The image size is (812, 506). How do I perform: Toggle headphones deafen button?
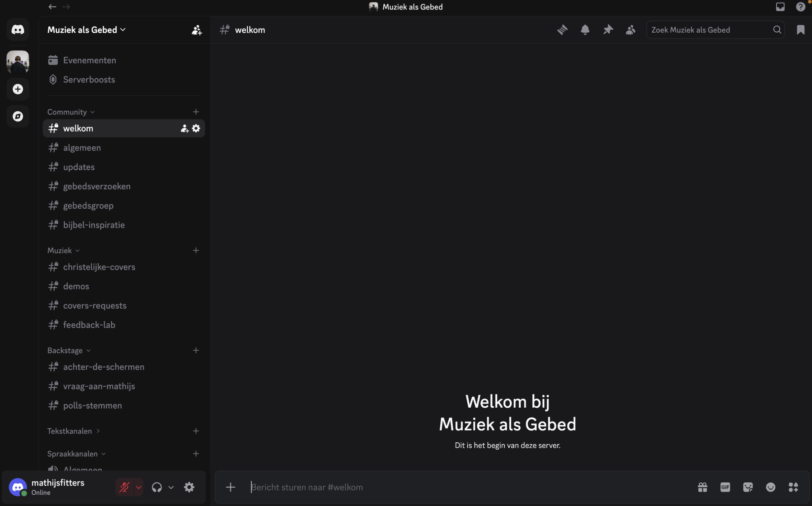click(157, 487)
